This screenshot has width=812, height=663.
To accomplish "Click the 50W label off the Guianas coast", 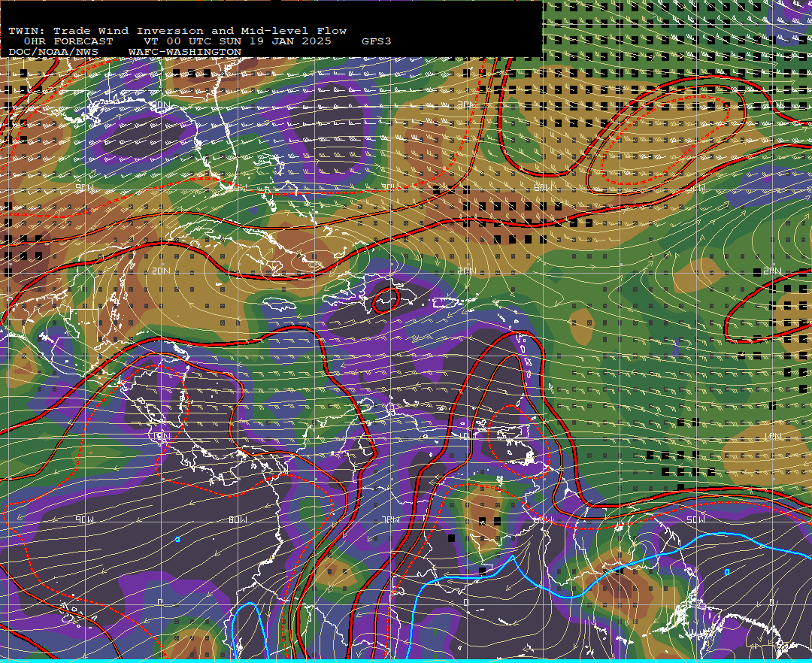I will [x=695, y=519].
